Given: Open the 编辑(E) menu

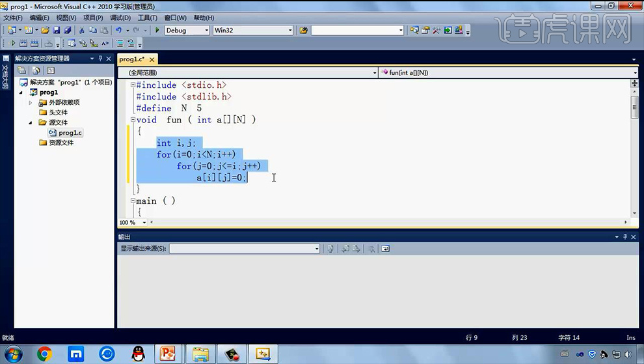Looking at the screenshot, I should coord(40,18).
